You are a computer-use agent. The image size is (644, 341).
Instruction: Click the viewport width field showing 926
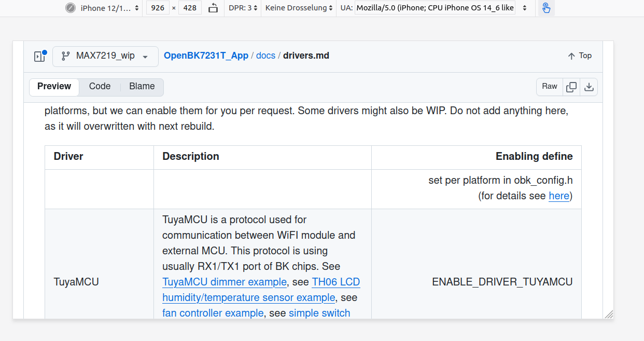coord(158,8)
